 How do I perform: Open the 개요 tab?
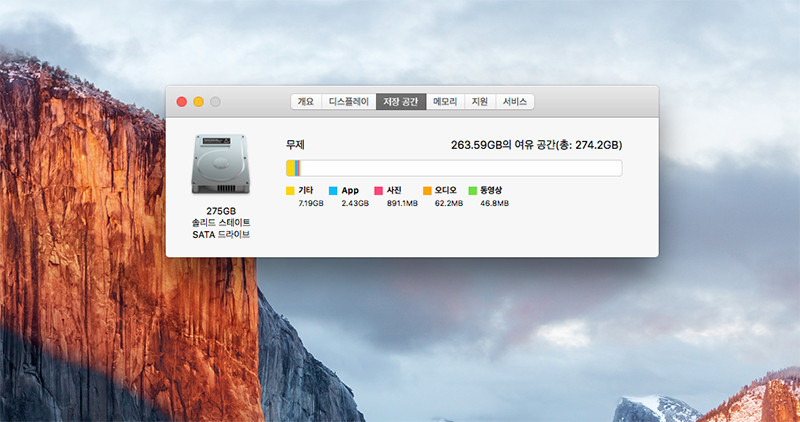(306, 102)
